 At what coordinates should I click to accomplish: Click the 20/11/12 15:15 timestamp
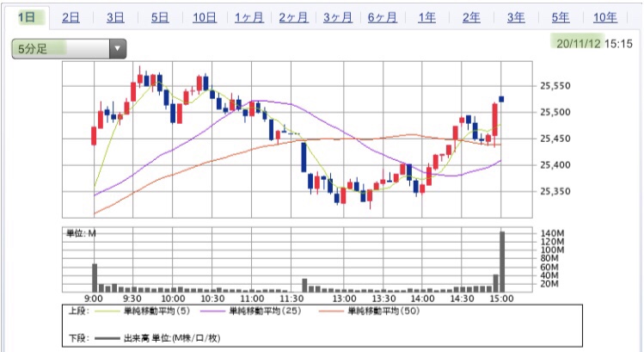594,44
